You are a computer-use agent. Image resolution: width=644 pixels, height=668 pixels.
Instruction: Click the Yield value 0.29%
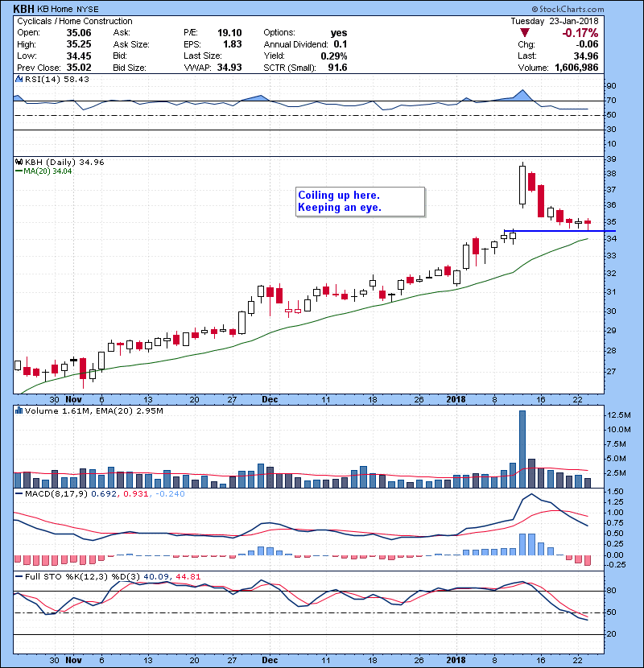click(334, 56)
